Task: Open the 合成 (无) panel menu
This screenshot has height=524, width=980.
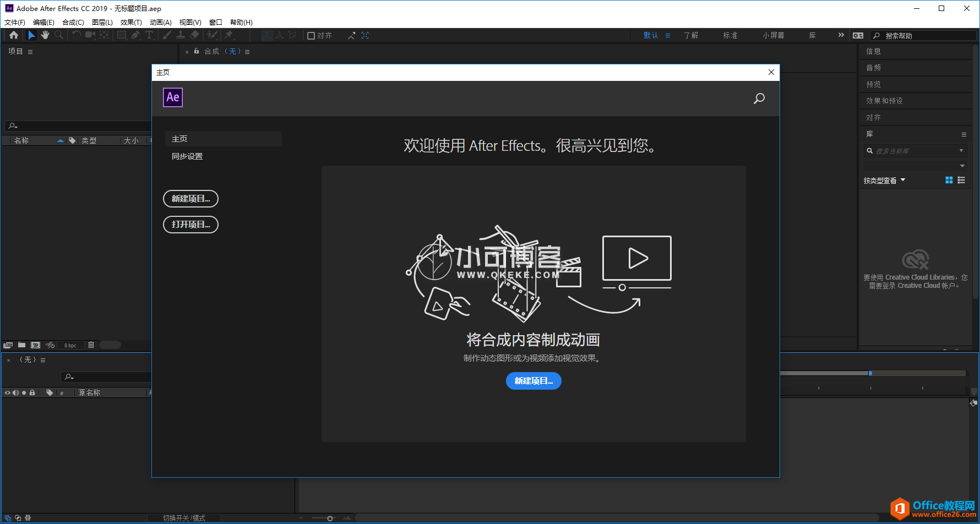Action: coord(247,52)
